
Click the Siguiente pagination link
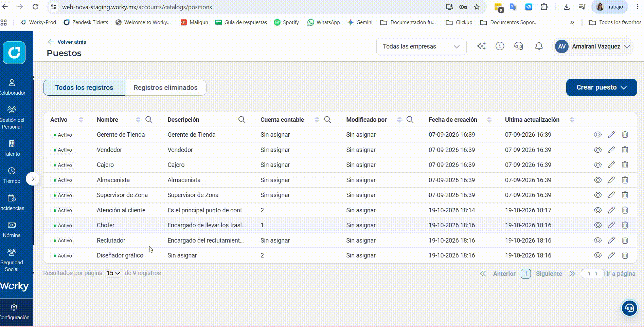click(x=549, y=274)
